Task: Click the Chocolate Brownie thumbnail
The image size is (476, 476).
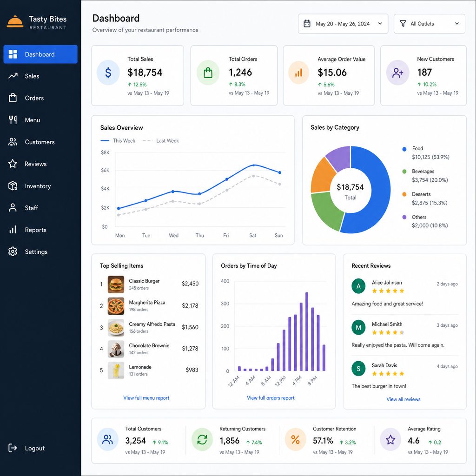Action: [116, 349]
